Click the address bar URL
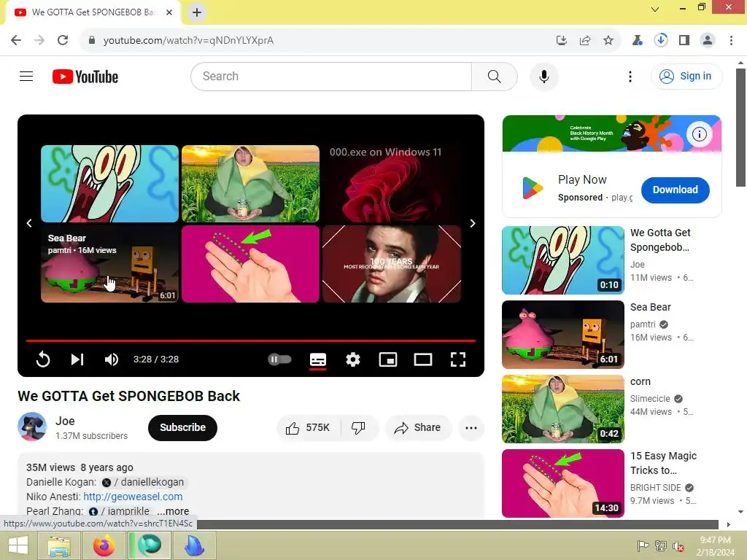 click(x=189, y=41)
